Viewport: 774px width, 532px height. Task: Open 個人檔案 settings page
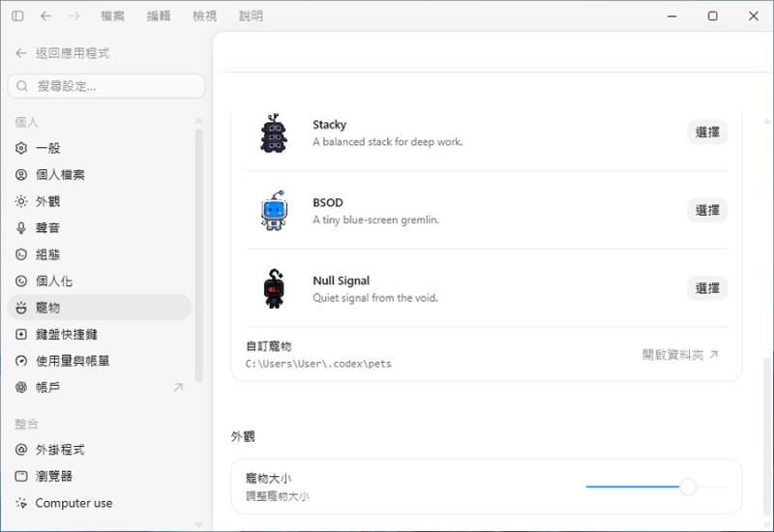pos(100,175)
